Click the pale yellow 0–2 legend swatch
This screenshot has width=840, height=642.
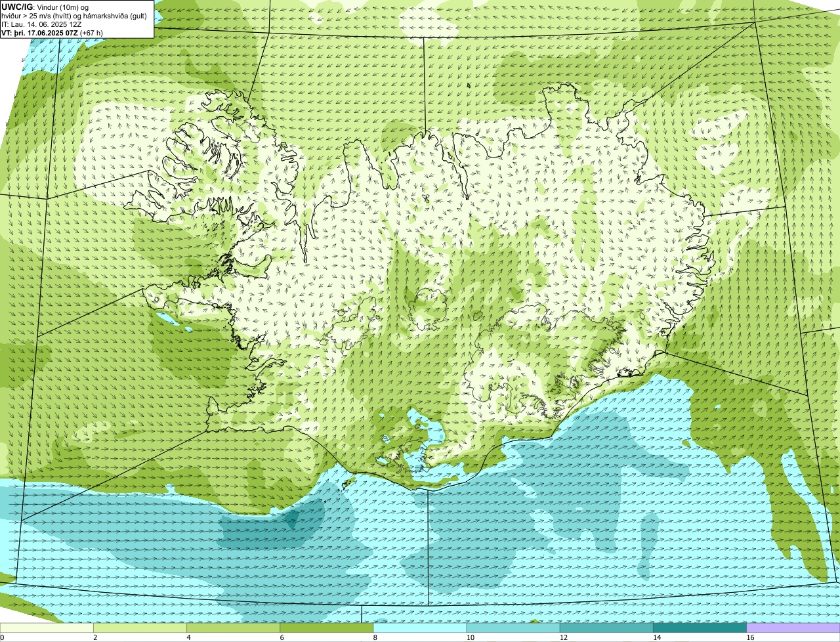pyautogui.click(x=47, y=628)
